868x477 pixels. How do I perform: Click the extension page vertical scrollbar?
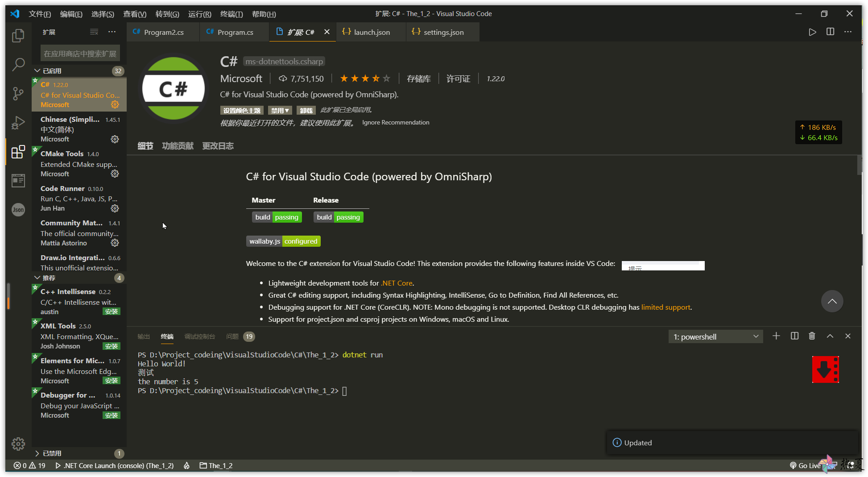[x=859, y=165]
